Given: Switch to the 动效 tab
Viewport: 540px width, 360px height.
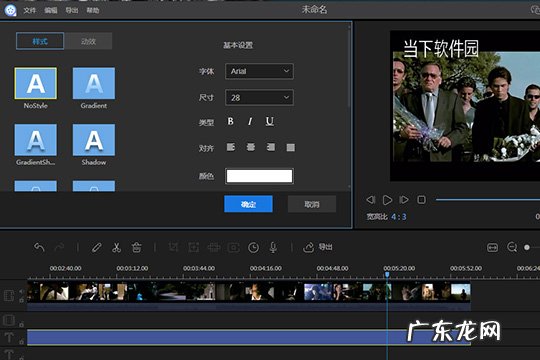Looking at the screenshot, I should (x=88, y=41).
